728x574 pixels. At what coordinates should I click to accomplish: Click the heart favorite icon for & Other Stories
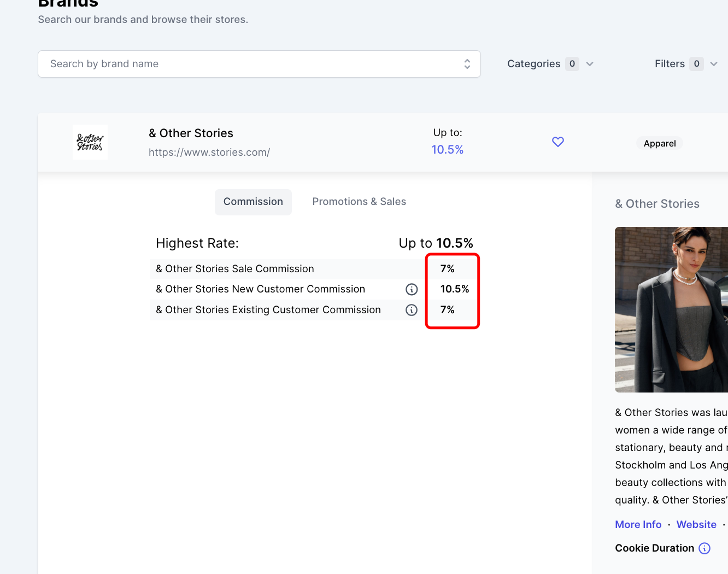(557, 142)
